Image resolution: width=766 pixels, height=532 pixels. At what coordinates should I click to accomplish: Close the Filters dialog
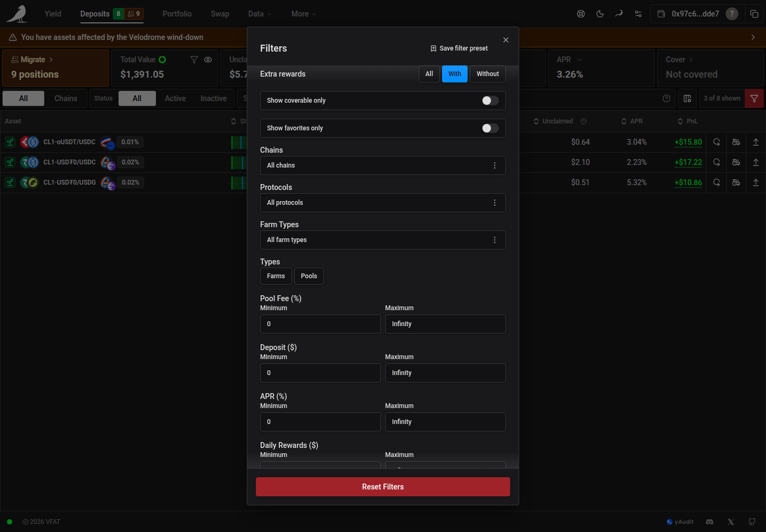point(506,40)
